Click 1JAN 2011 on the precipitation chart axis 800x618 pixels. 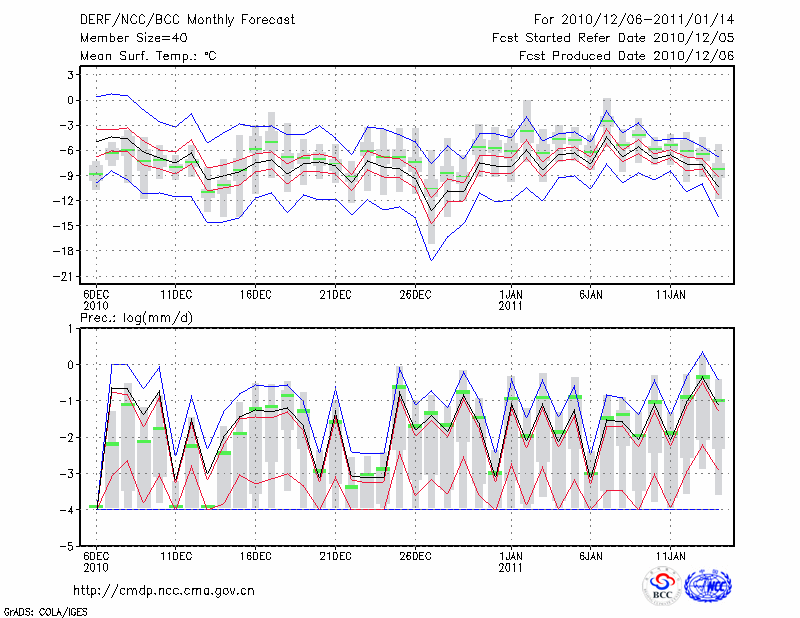point(511,559)
